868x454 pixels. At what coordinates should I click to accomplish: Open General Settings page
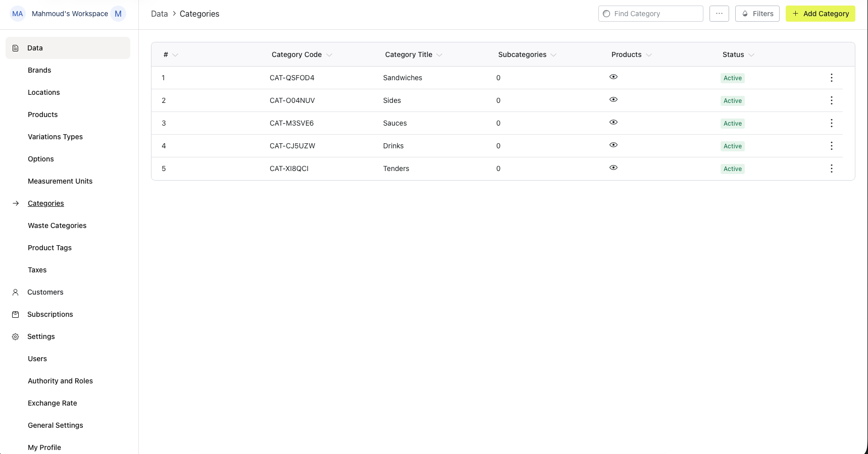56,425
